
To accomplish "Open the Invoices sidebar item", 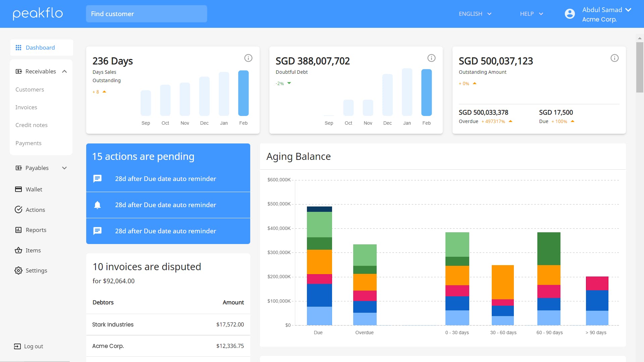I will click(x=26, y=107).
